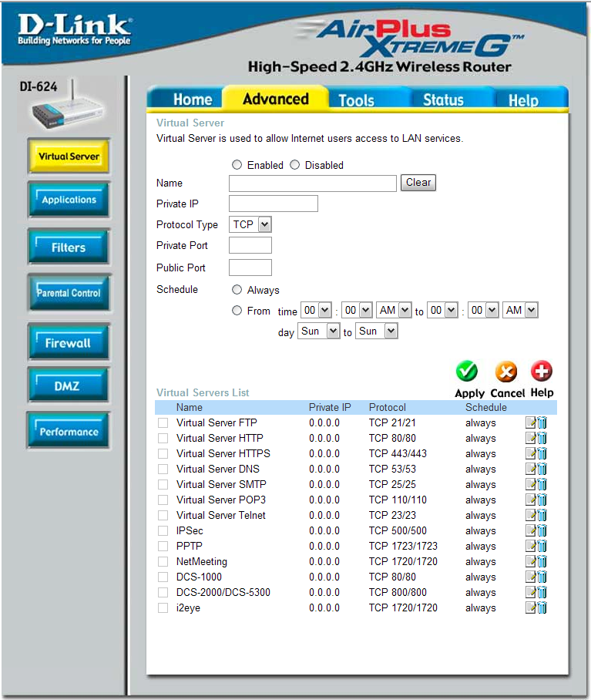Edit the Virtual Server HTTP entry

point(530,438)
